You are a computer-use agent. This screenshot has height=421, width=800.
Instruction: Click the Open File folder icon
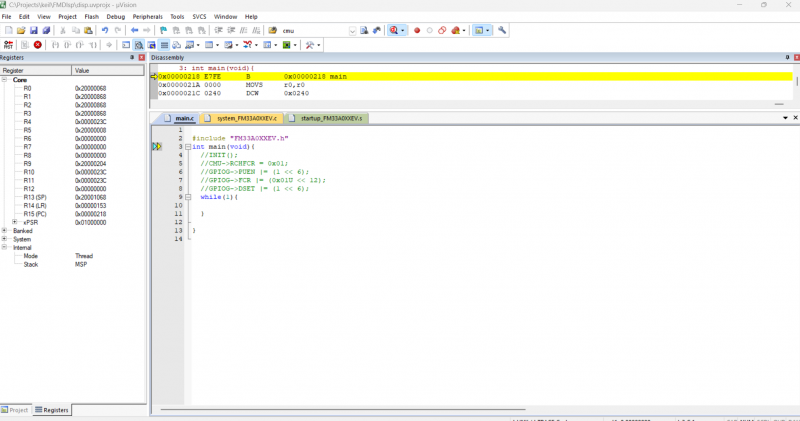point(21,31)
